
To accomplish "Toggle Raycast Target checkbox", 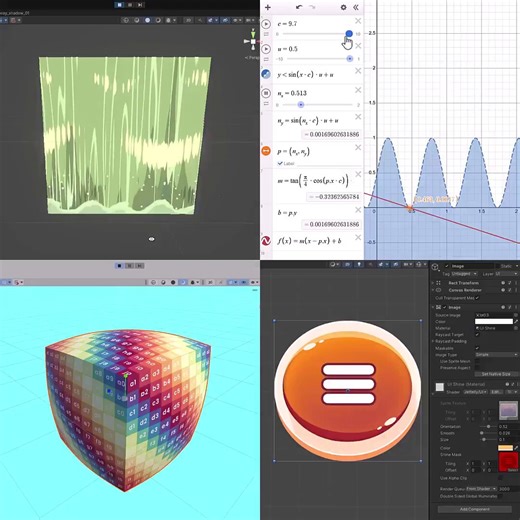I will pyautogui.click(x=477, y=334).
